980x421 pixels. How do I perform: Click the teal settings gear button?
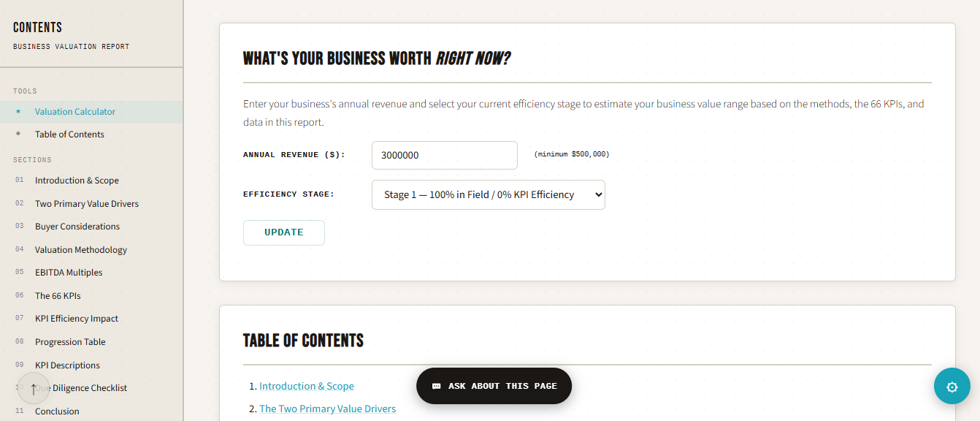tap(952, 387)
